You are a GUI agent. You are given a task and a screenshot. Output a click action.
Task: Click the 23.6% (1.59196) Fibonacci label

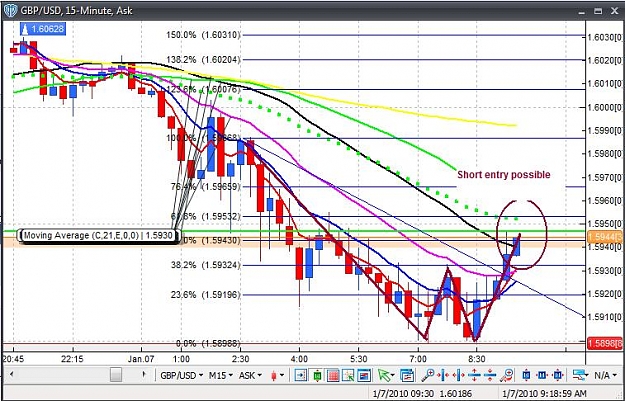206,295
